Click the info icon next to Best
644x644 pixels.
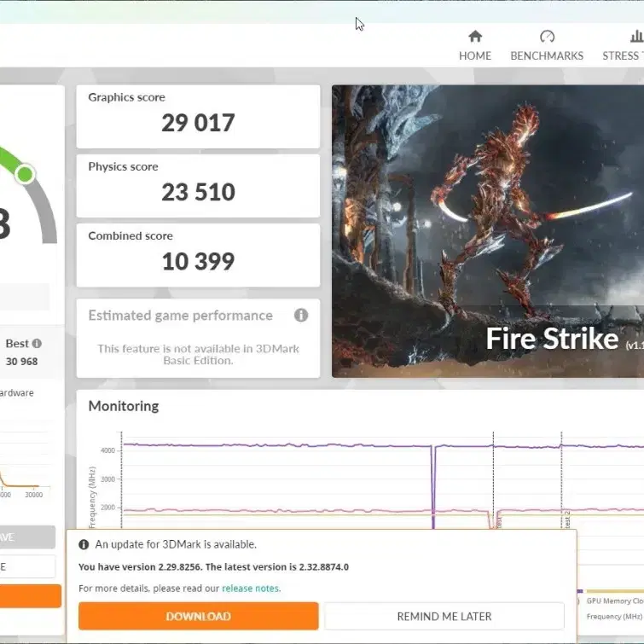[37, 344]
